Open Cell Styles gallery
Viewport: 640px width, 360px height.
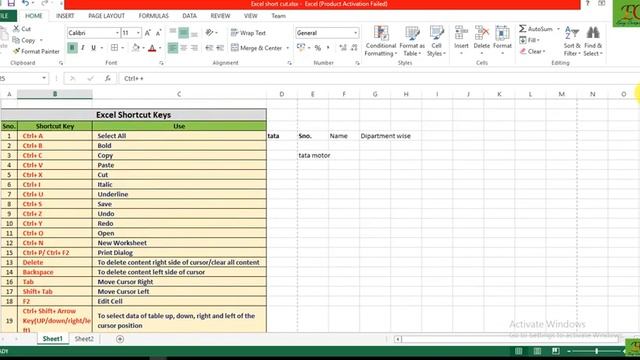[436, 41]
